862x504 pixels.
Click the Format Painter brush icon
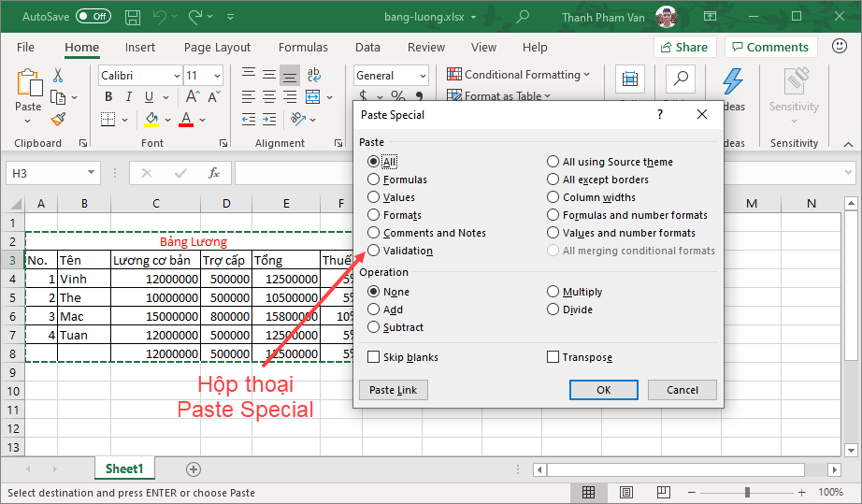[58, 119]
